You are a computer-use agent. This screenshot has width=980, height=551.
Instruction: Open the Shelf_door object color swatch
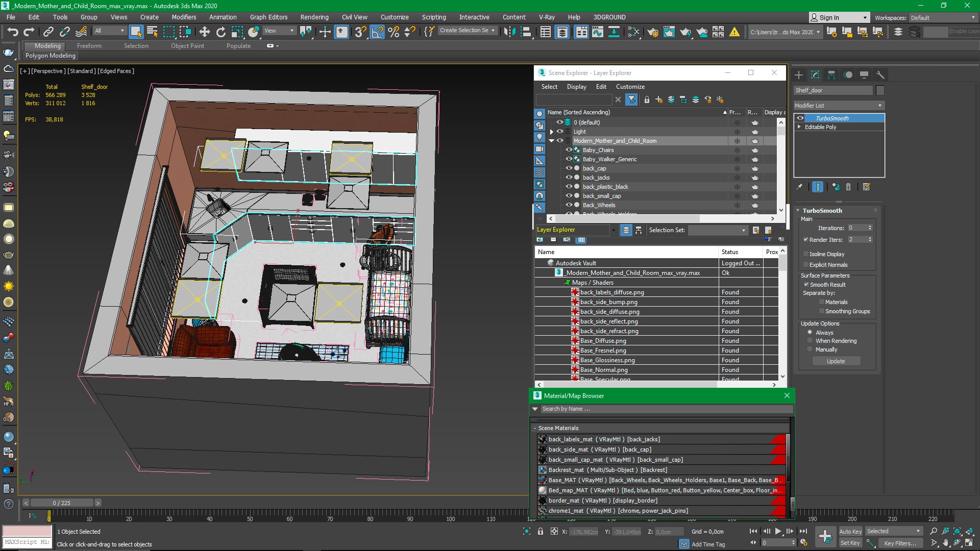(880, 90)
